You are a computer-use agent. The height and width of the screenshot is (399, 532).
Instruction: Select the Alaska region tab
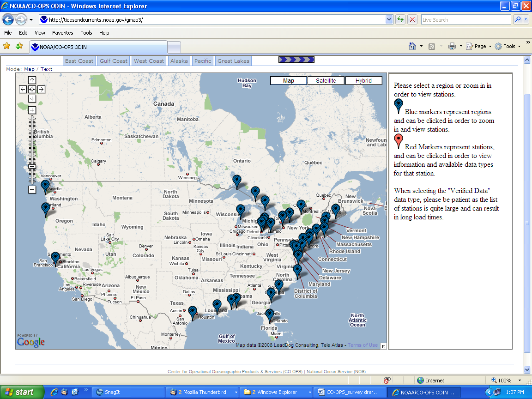click(179, 61)
